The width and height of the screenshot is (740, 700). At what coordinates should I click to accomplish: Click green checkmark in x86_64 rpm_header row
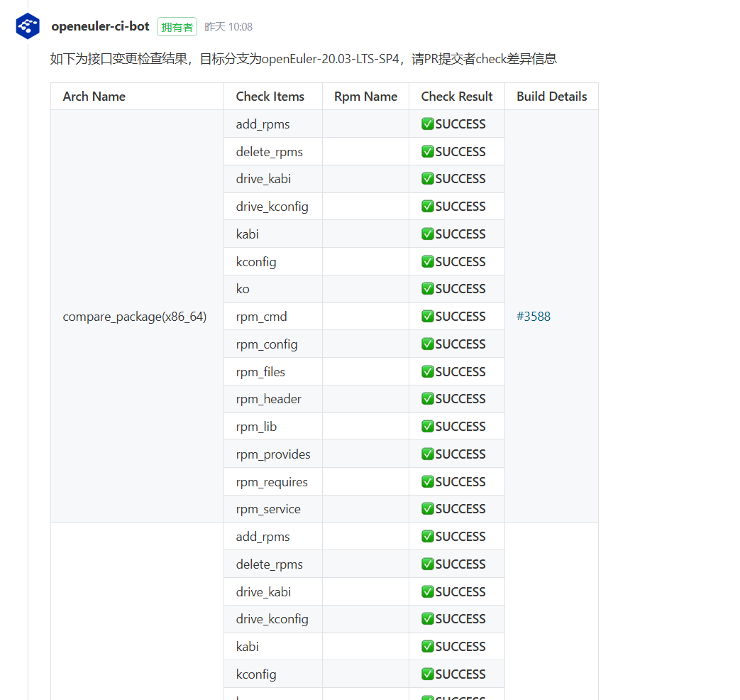pyautogui.click(x=428, y=399)
